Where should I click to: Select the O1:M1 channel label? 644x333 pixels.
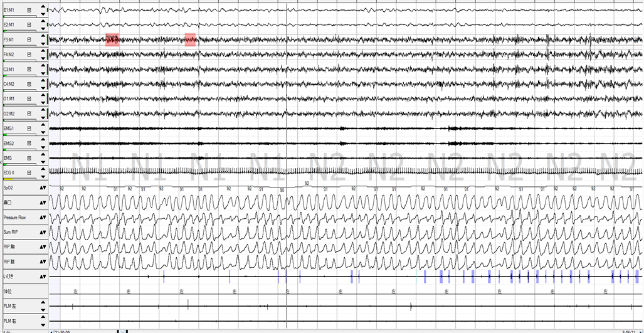pyautogui.click(x=10, y=99)
